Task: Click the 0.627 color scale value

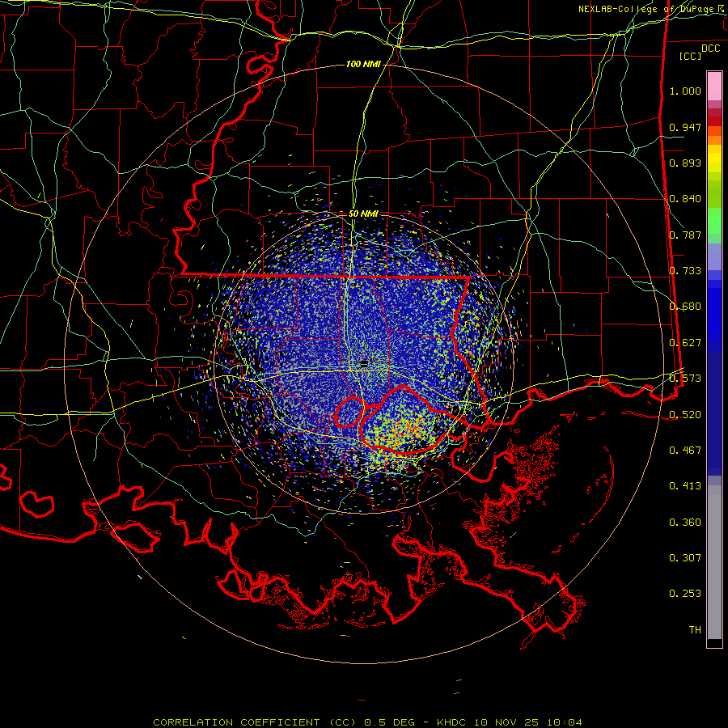Action: (x=685, y=343)
